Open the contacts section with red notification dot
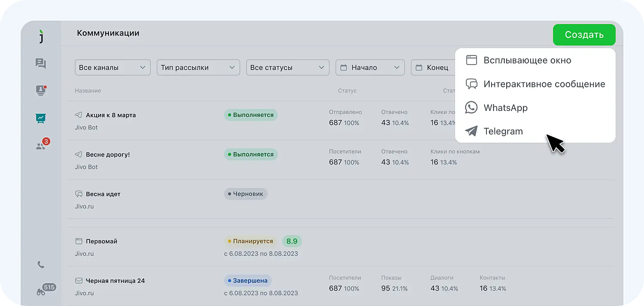 [41, 91]
